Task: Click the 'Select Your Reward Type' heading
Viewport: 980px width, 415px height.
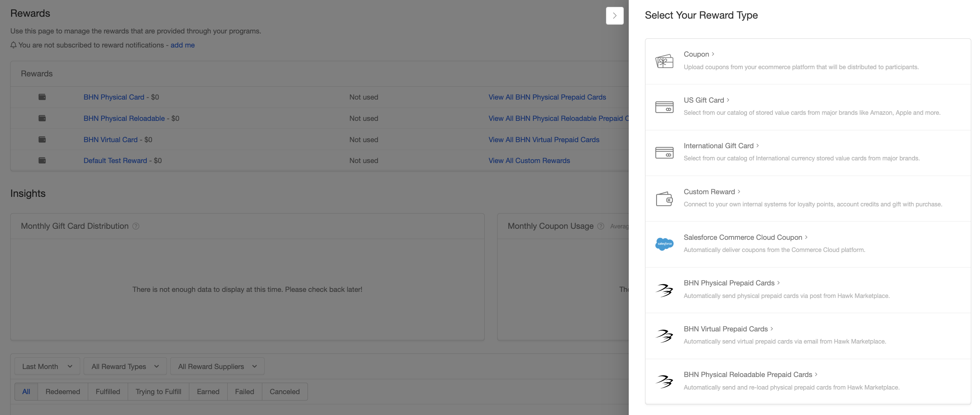Action: pyautogui.click(x=701, y=15)
